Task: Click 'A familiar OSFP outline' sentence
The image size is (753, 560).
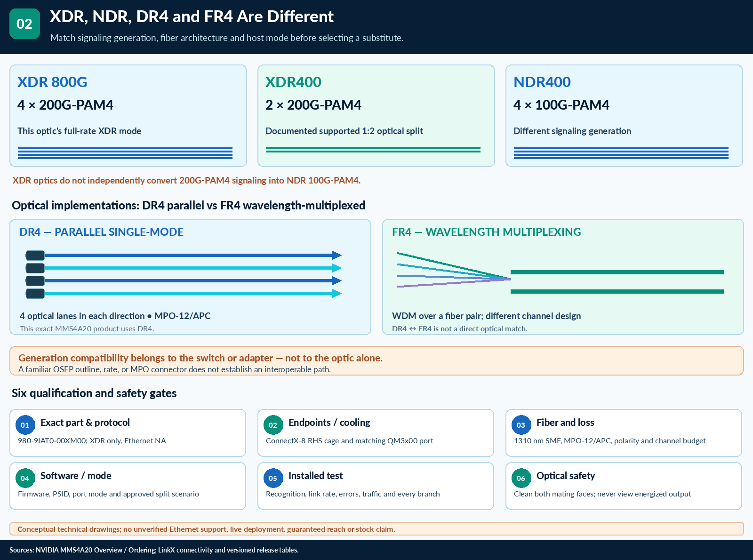Action: coord(175,369)
